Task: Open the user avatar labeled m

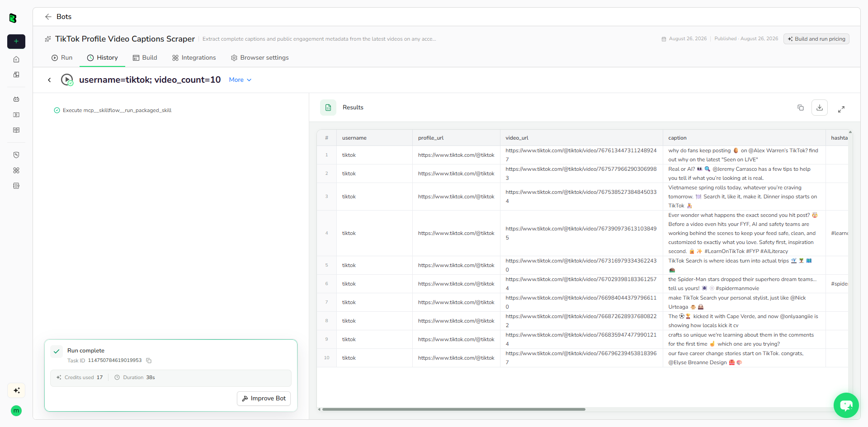Action: (x=16, y=411)
